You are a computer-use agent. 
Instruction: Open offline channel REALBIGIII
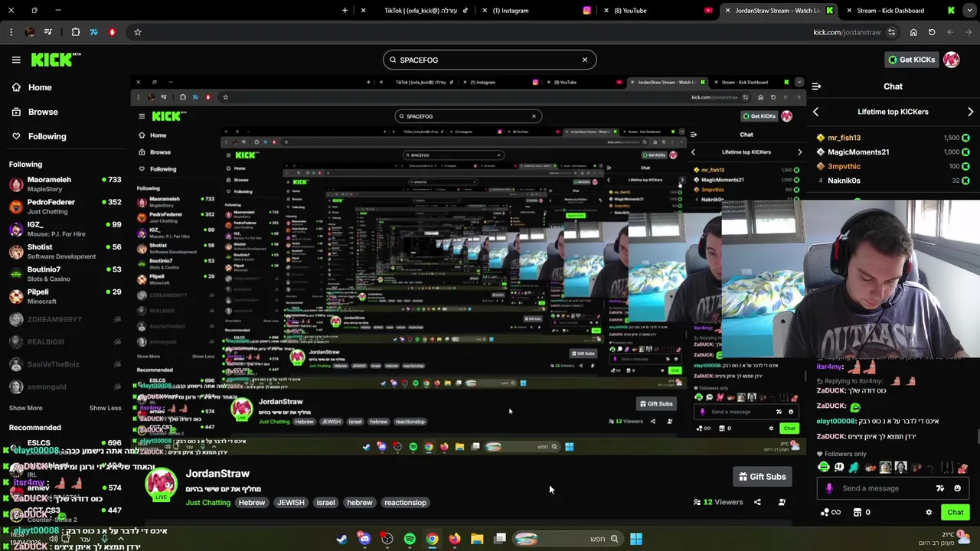tap(65, 341)
